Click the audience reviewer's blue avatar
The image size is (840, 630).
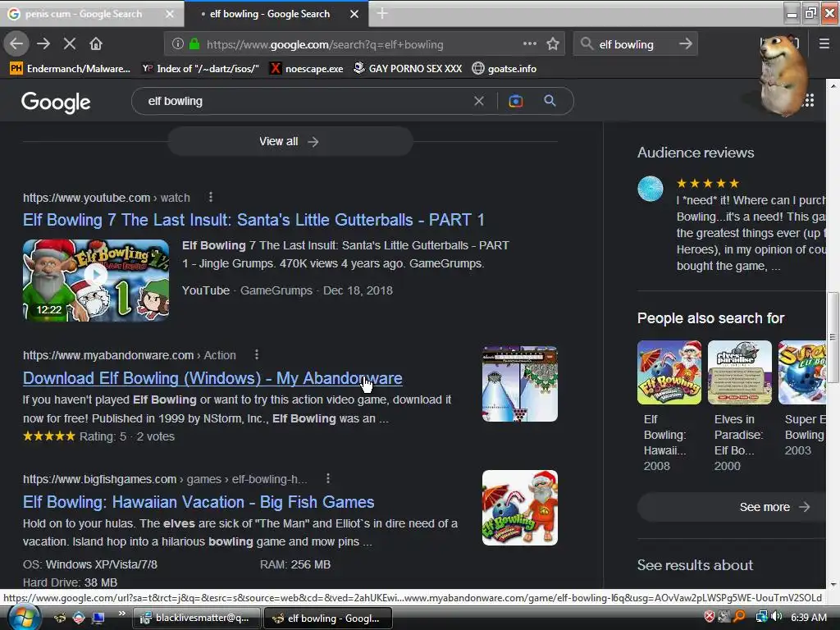[651, 189]
